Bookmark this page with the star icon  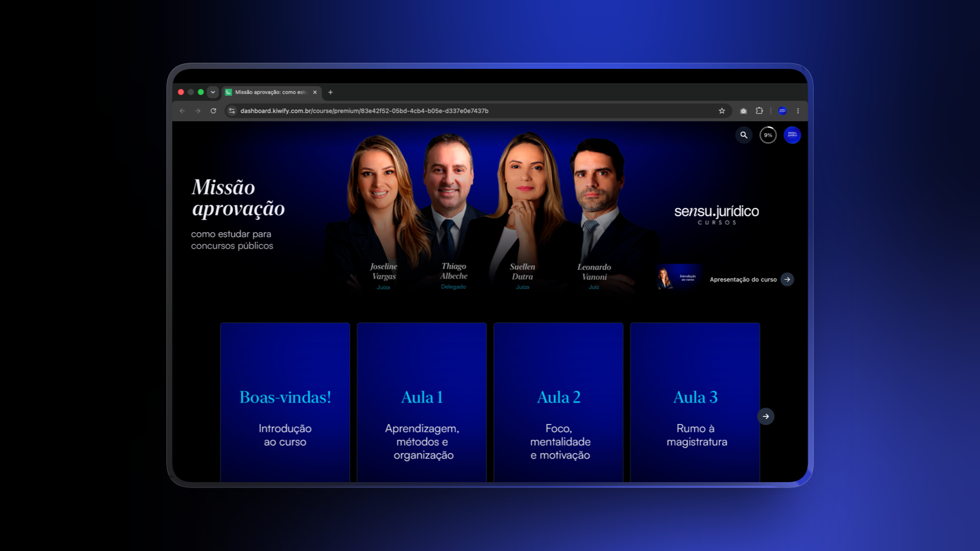point(722,111)
